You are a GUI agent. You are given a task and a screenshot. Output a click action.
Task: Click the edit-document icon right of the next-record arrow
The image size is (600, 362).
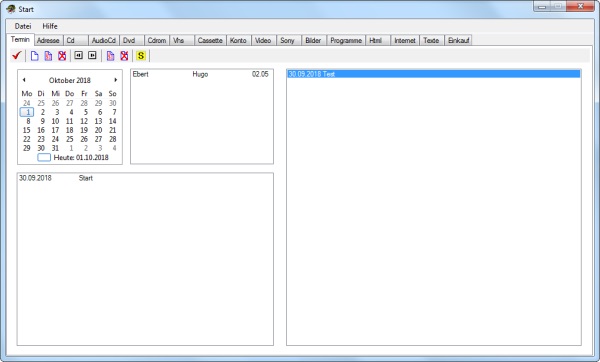(x=110, y=56)
